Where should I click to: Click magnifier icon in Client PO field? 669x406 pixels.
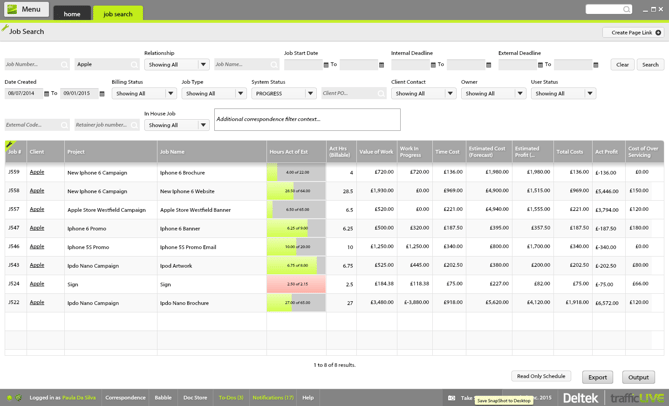[x=381, y=94]
